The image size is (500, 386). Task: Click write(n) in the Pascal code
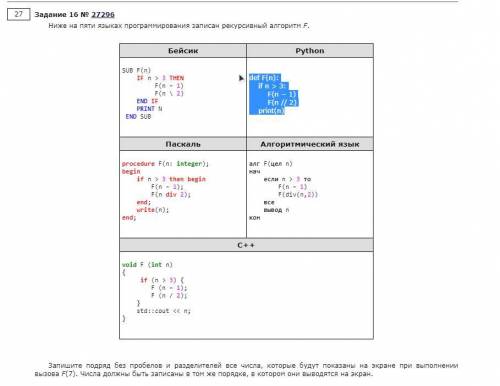pyautogui.click(x=153, y=210)
